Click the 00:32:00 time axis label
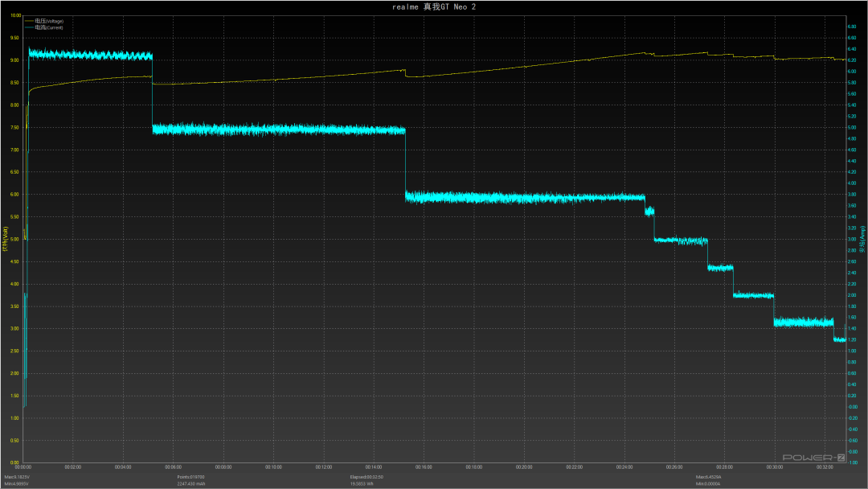The image size is (868, 489). (825, 467)
